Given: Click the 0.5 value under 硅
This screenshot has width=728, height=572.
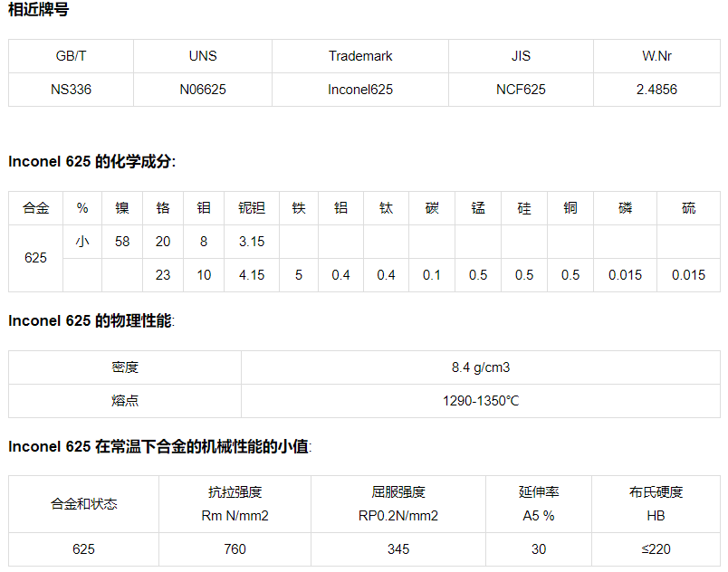Looking at the screenshot, I should click(x=524, y=275).
